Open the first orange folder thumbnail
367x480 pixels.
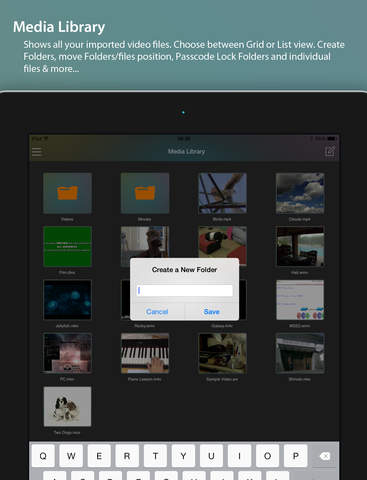click(67, 193)
